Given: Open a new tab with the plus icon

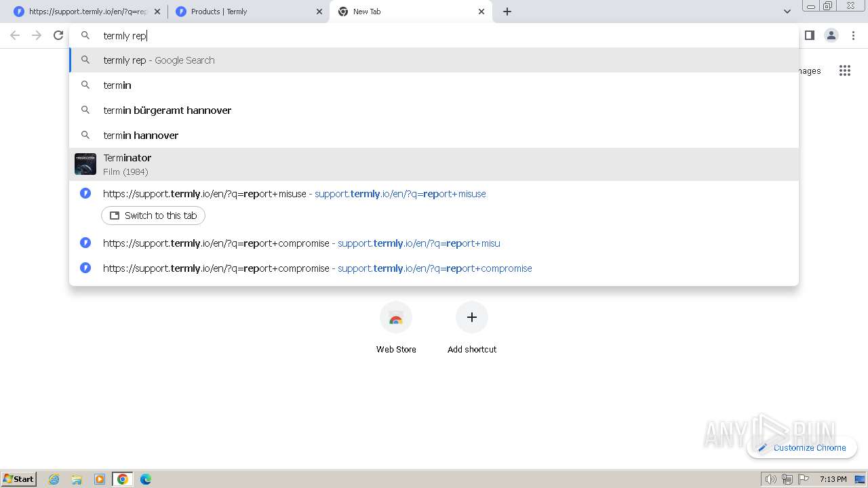Looking at the screenshot, I should [x=507, y=12].
